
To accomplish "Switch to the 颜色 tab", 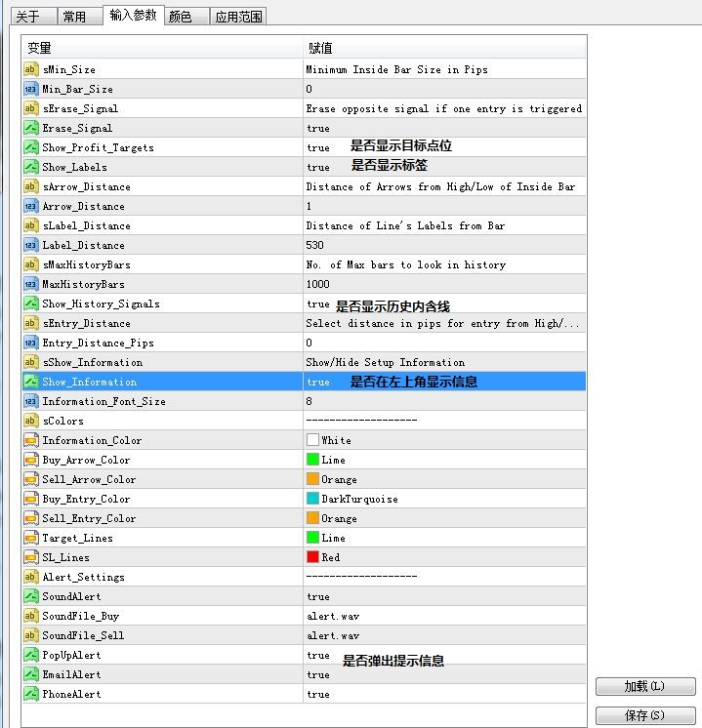I will pos(186,17).
